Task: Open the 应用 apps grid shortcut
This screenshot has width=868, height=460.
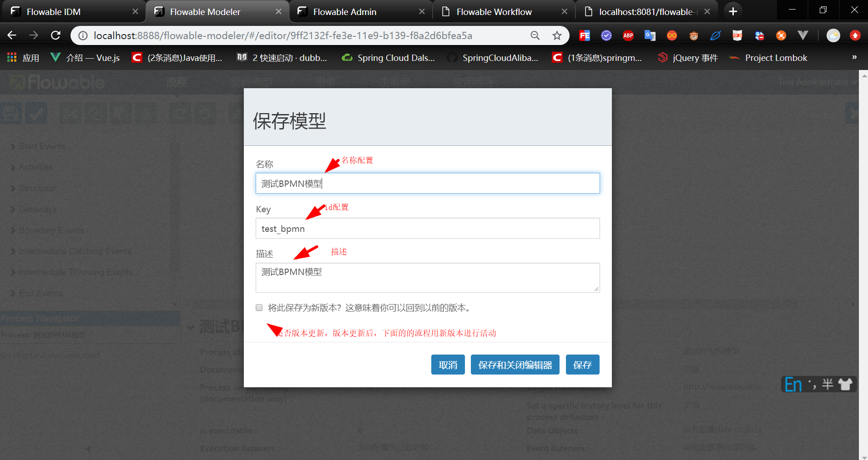Action: pyautogui.click(x=23, y=58)
